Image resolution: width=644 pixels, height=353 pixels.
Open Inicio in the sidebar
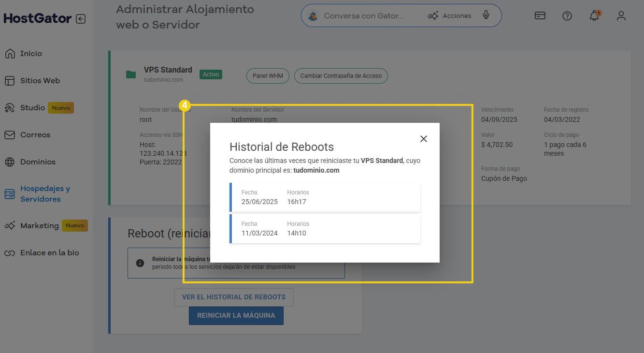[31, 54]
